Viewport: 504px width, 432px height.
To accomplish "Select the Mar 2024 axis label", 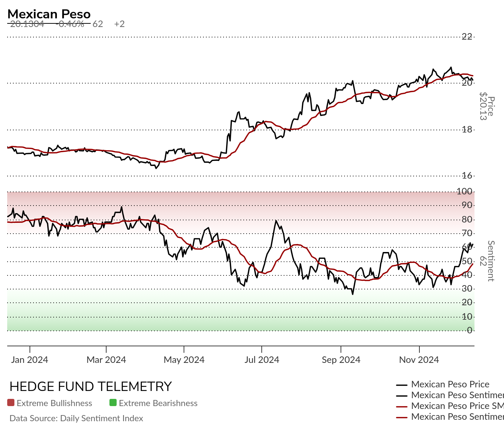I will 106,360.
